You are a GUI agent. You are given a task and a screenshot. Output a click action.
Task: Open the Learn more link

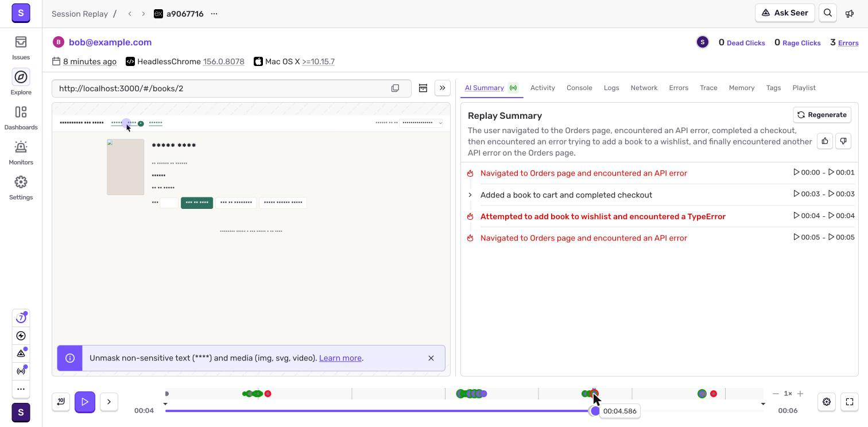[340, 358]
